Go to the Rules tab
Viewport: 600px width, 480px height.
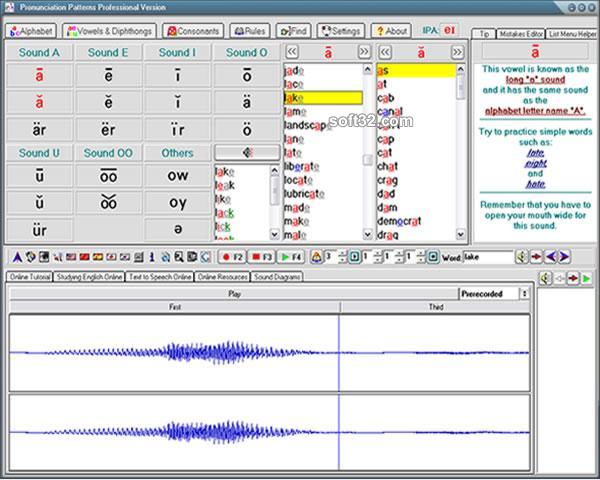pyautogui.click(x=250, y=31)
